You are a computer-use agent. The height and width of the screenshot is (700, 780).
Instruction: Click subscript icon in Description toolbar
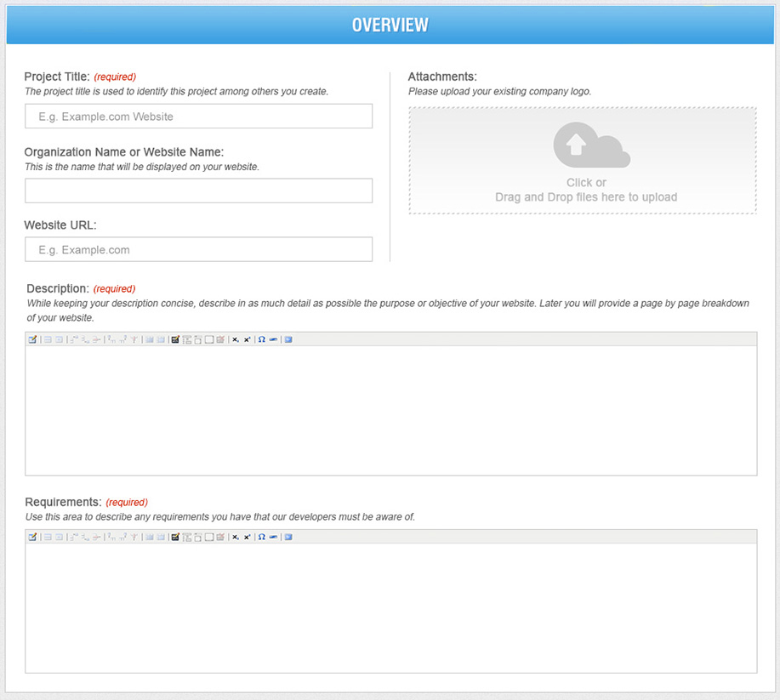[x=236, y=339]
